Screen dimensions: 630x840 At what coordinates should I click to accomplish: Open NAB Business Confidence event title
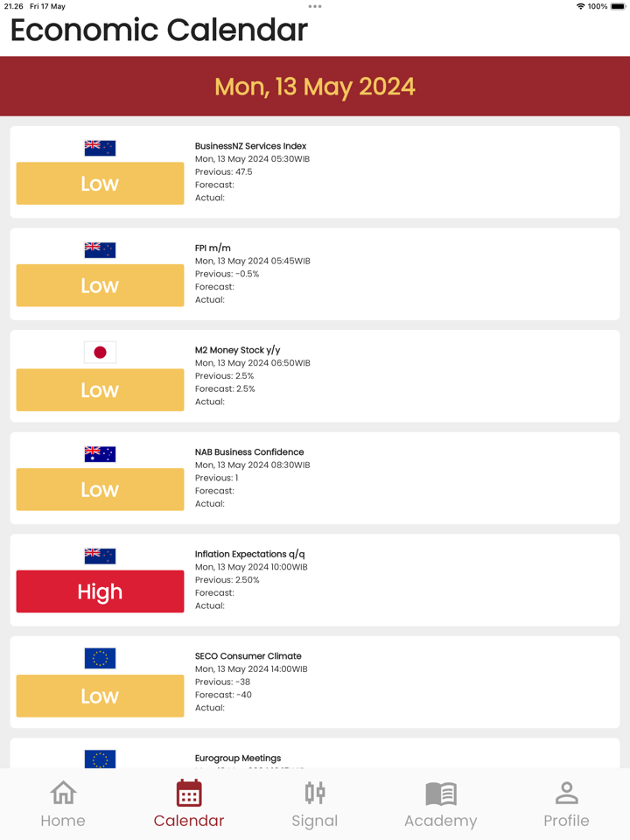pos(249,452)
